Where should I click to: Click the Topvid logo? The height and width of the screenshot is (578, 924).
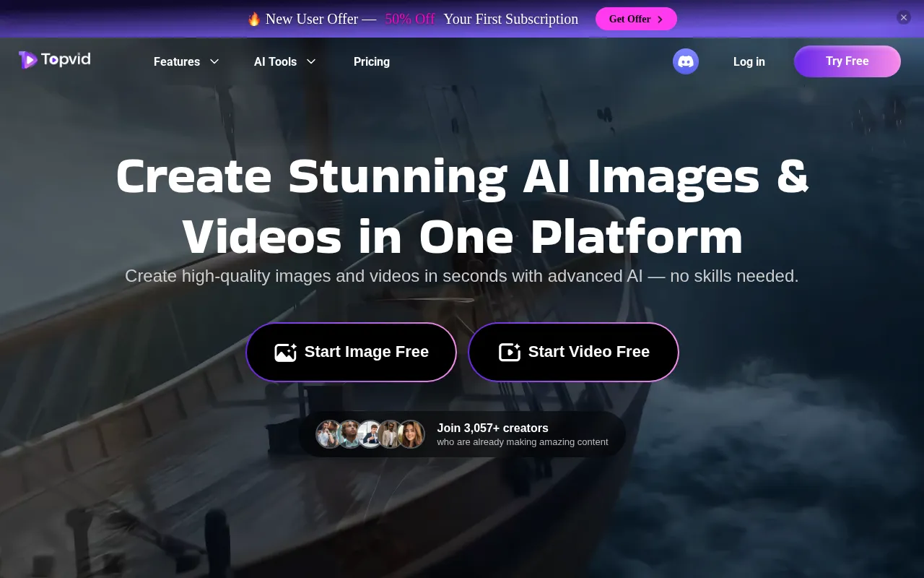pos(55,60)
